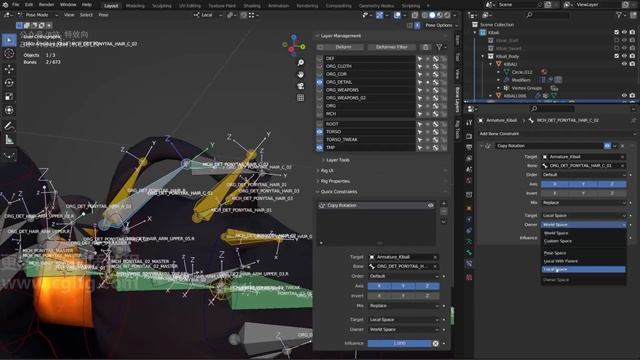640x360 pixels.
Task: Toggle visibility of DEF layer
Action: (320, 58)
